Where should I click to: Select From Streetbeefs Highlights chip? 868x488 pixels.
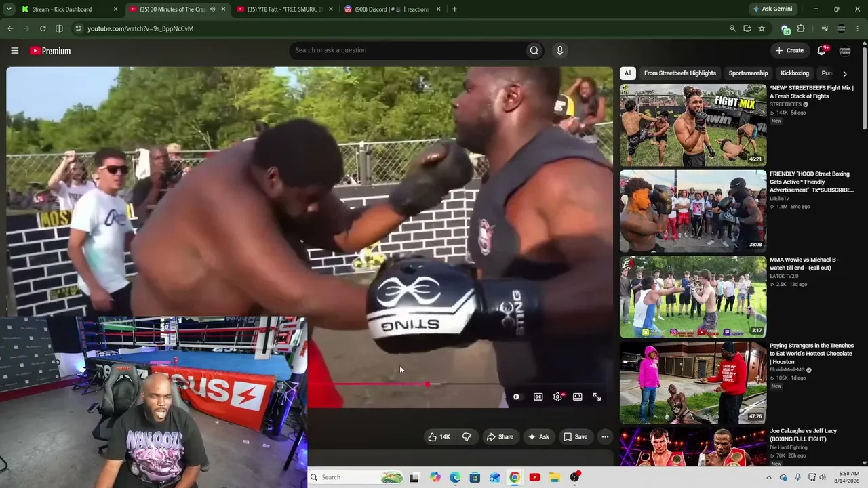[680, 73]
